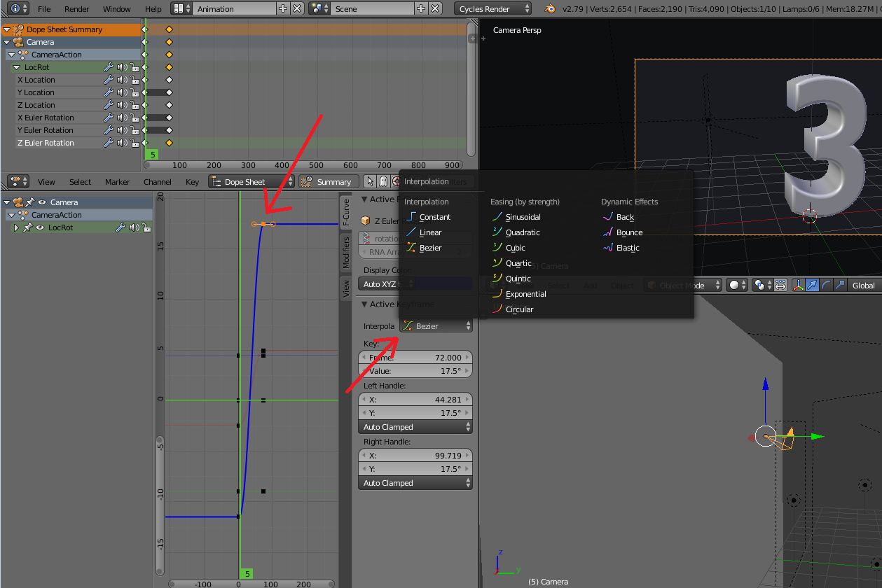This screenshot has height=588, width=882.
Task: Collapse the CameraAction row in dope sheet
Action: tap(11, 55)
